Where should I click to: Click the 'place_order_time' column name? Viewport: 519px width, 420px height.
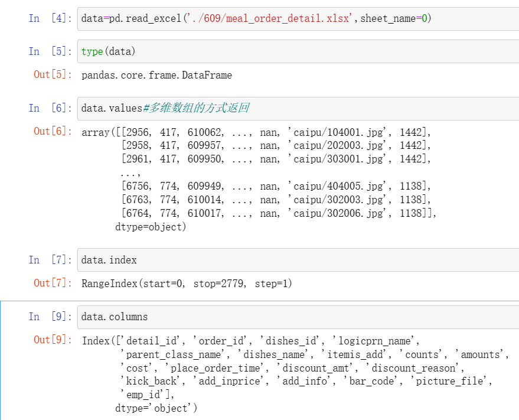tap(215, 368)
